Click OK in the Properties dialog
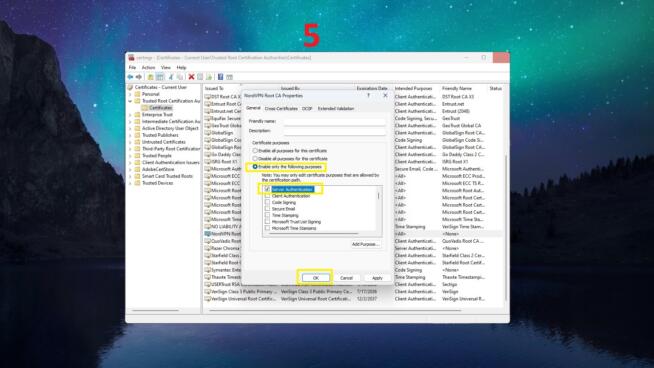654x368 pixels. click(x=315, y=278)
